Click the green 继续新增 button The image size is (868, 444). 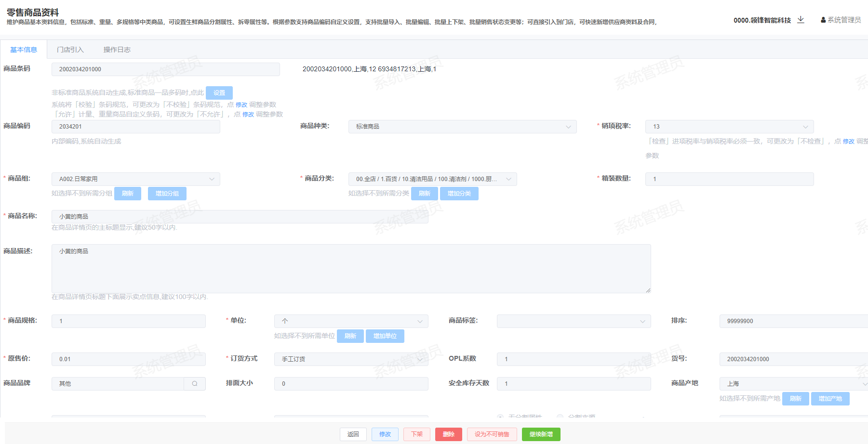tap(541, 434)
